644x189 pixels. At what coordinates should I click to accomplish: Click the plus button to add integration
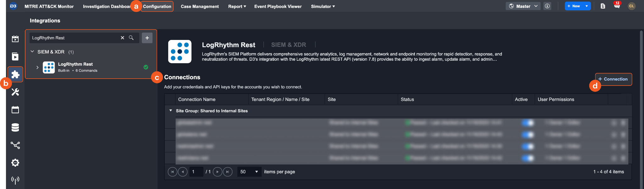tap(147, 38)
